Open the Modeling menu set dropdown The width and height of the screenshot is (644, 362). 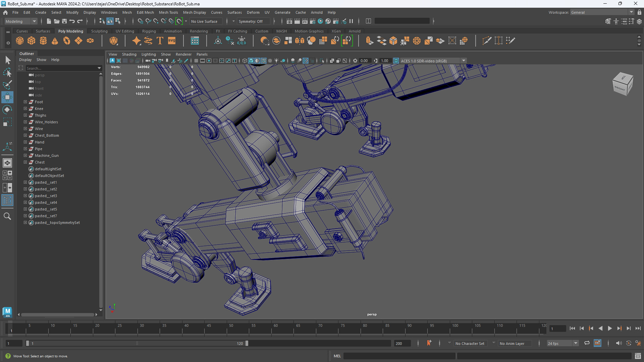(x=21, y=21)
